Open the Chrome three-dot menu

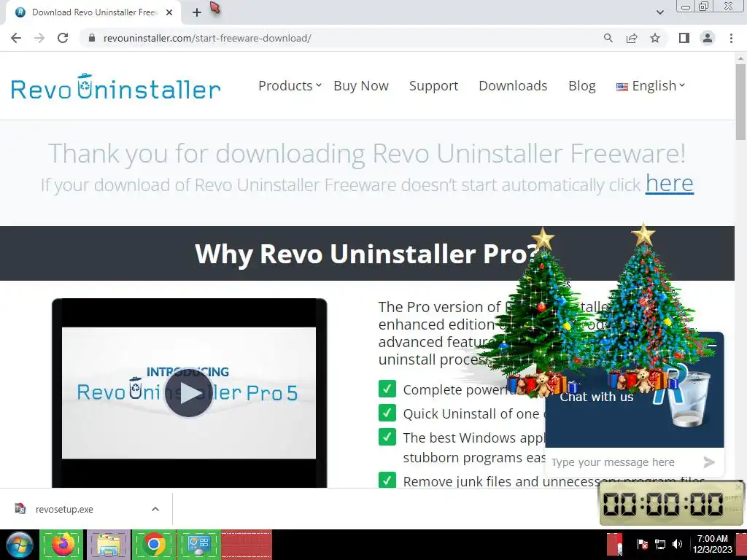pos(731,38)
